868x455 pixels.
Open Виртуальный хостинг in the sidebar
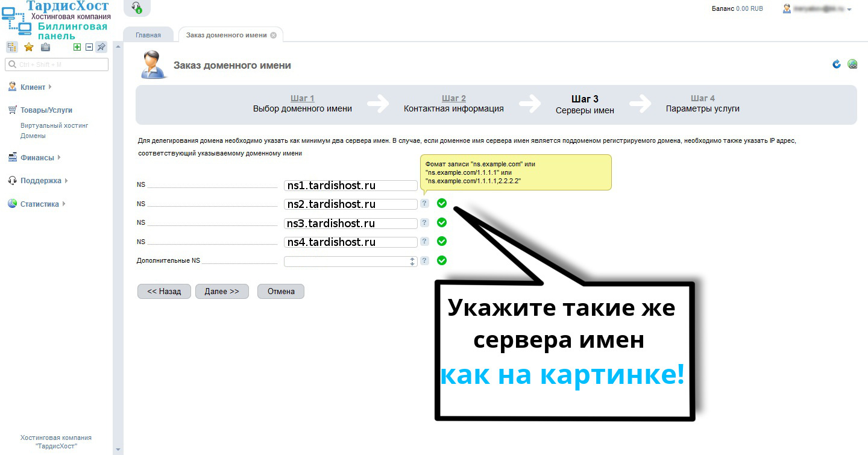(54, 125)
